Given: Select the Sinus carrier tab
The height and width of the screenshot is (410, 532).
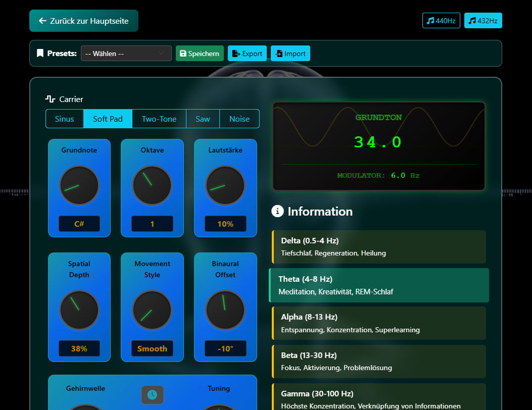Looking at the screenshot, I should click(x=65, y=119).
